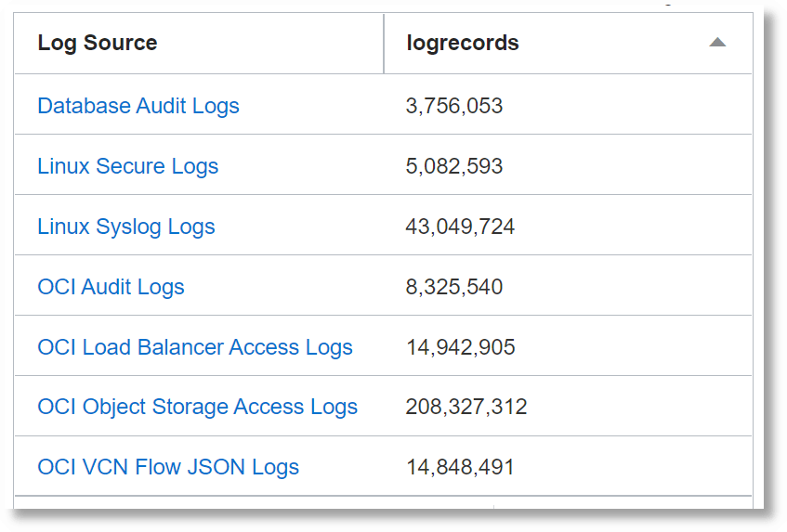Image resolution: width=787 pixels, height=532 pixels.
Task: Open the OCI Audit Logs link
Action: pos(111,287)
